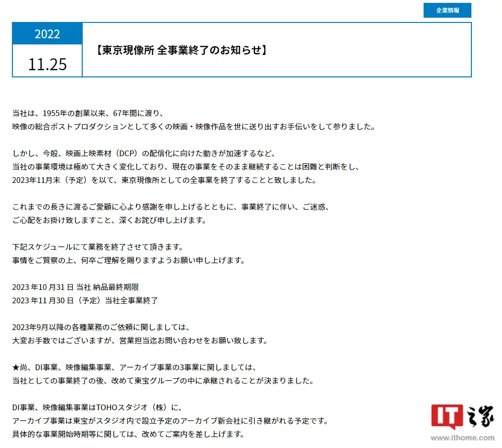502x448 pixels.
Task: Click line 下記スケジュールにて業務を終了
Action: click(98, 247)
